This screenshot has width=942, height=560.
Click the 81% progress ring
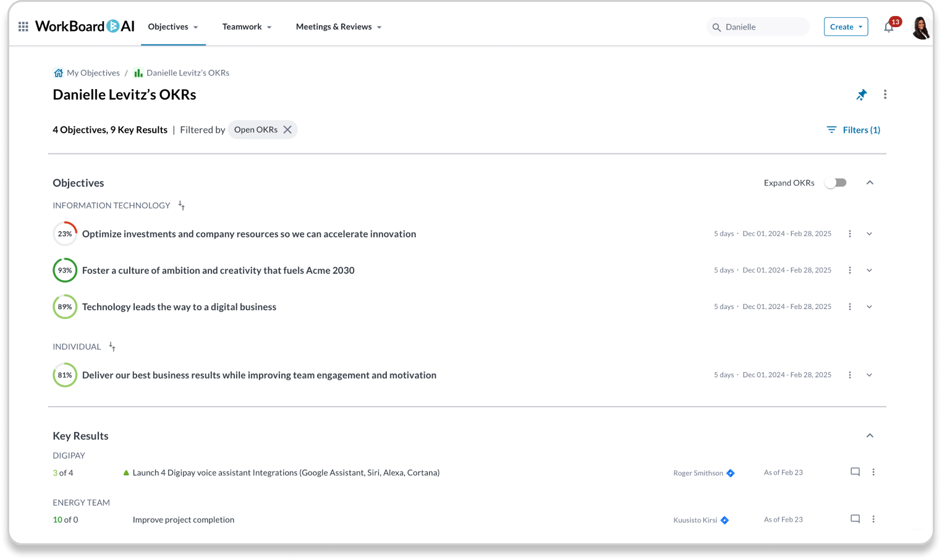tap(65, 375)
